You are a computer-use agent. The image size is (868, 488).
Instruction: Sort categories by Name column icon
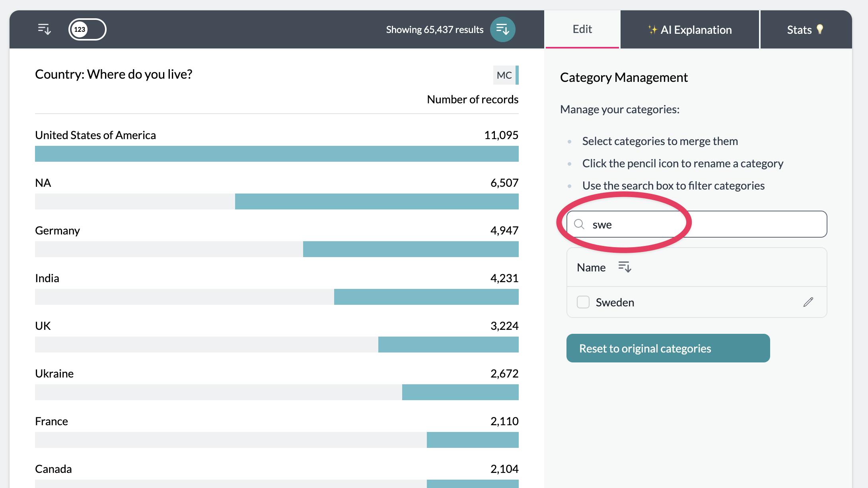(625, 267)
